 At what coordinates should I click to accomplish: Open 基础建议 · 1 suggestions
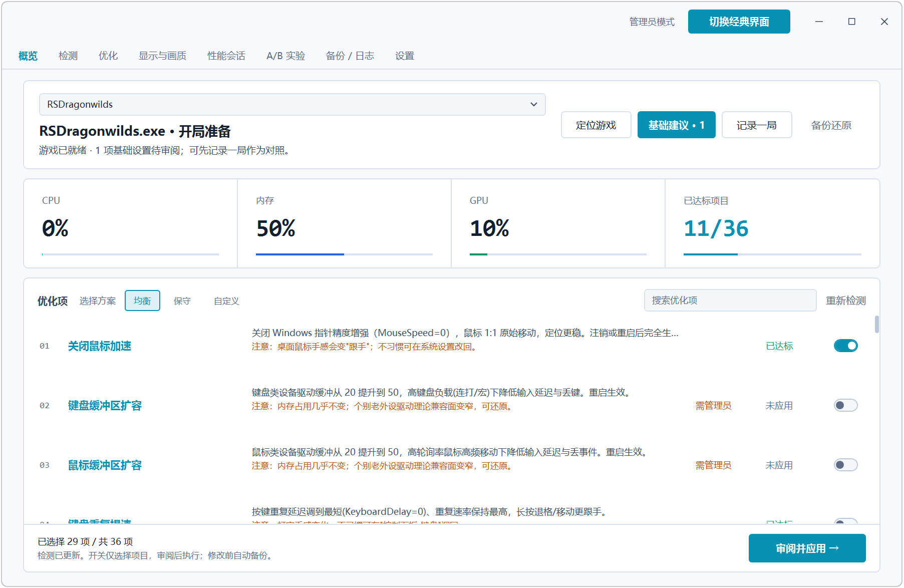tap(677, 125)
